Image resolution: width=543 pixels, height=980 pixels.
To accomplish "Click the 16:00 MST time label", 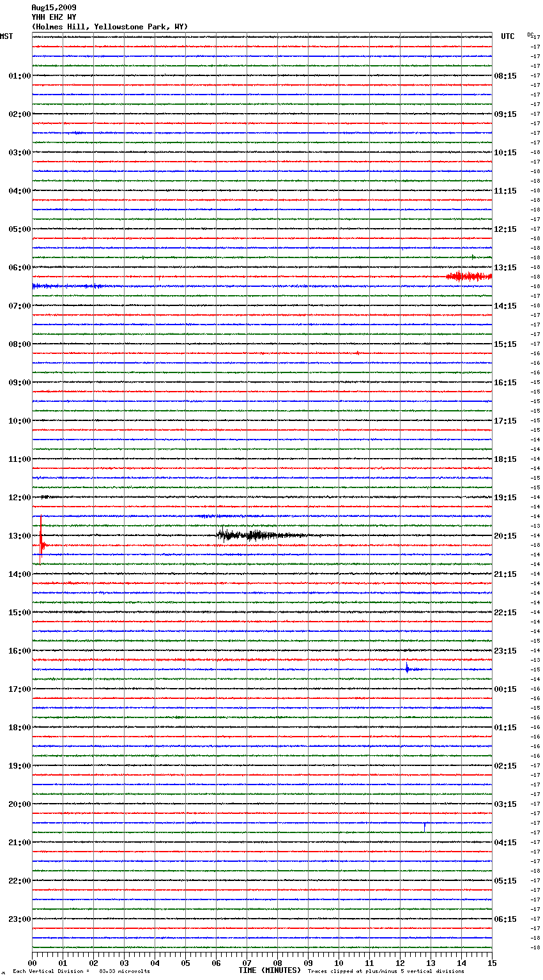I will tap(20, 651).
